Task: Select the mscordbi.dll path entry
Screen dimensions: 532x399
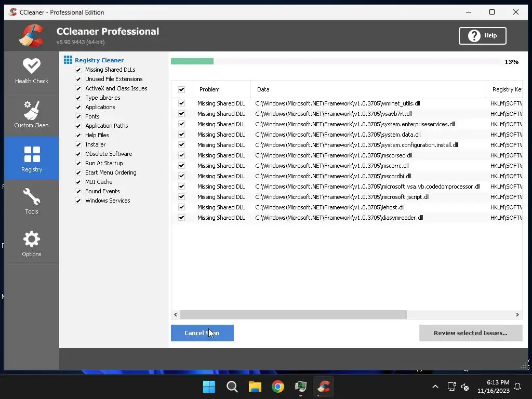Action: coord(333,176)
